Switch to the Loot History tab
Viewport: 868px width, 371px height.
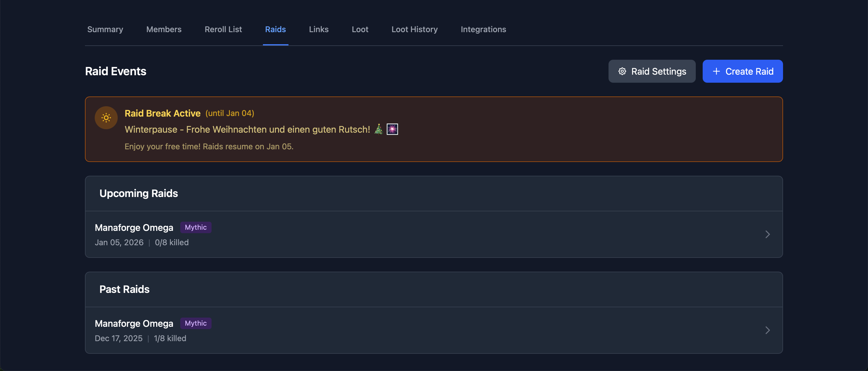pyautogui.click(x=414, y=29)
